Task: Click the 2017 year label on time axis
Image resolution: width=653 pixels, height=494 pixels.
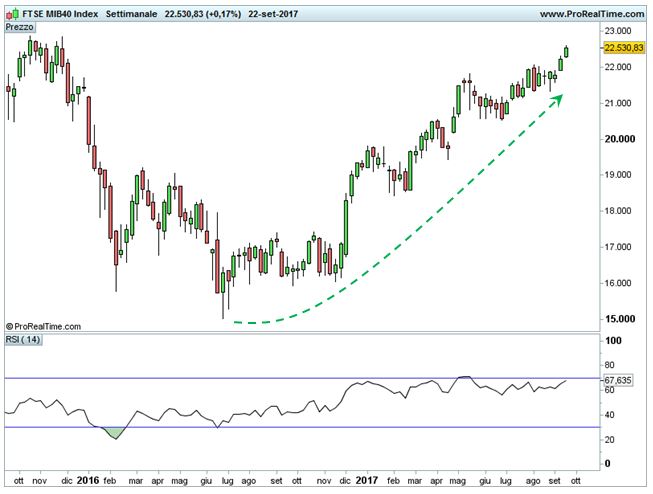Action: point(366,481)
